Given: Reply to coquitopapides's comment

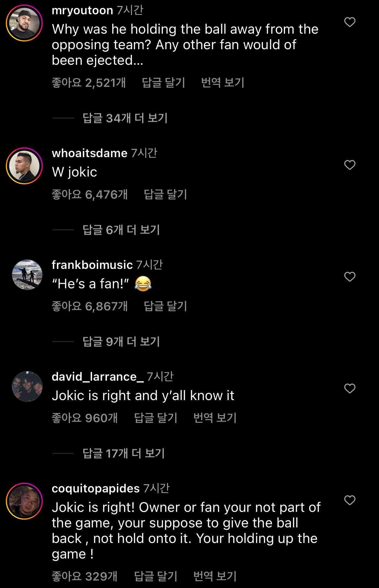Looking at the screenshot, I should tap(155, 576).
